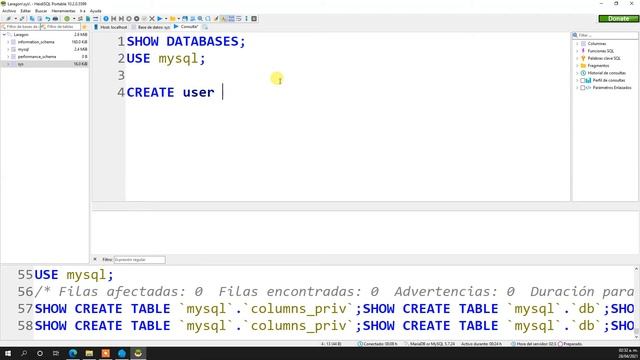Open the Buscar menu
Image resolution: width=640 pixels, height=360 pixels.
click(41, 11)
